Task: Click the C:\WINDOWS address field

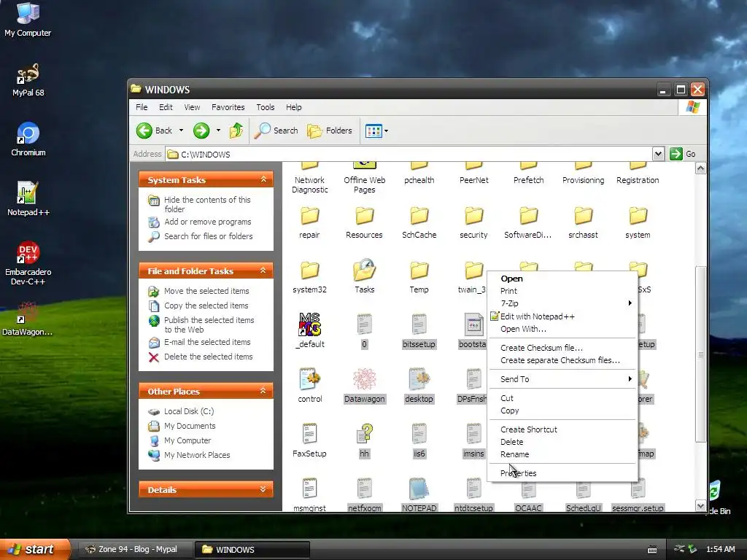Action: coord(409,155)
